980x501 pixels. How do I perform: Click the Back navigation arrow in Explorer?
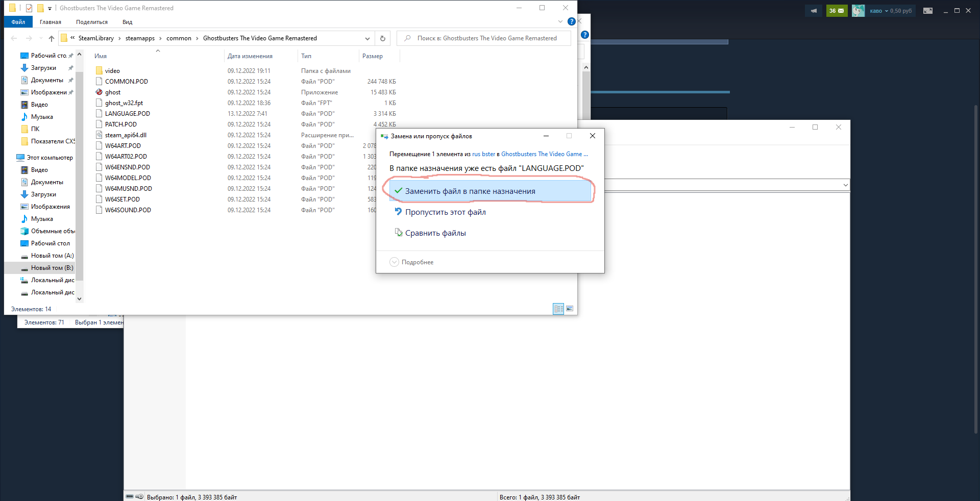click(x=14, y=38)
